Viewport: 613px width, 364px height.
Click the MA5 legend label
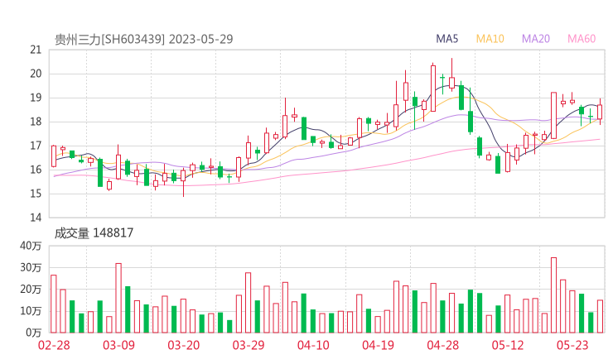coord(446,39)
